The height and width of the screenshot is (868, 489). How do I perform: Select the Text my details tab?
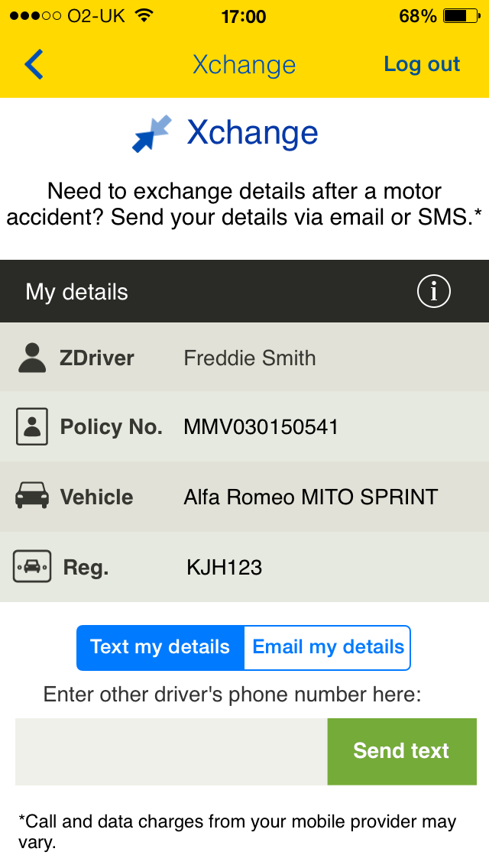tap(160, 647)
